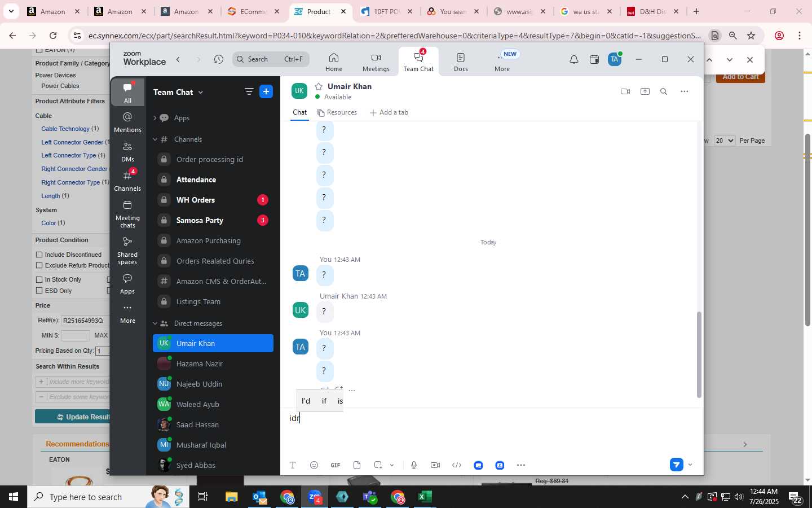Check Exclude Refurb Product checkbox

39,265
